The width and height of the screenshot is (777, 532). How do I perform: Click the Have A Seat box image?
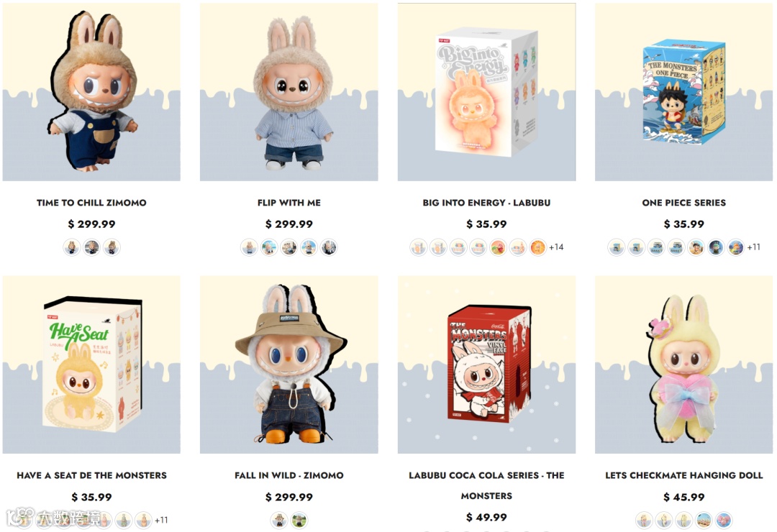91,364
